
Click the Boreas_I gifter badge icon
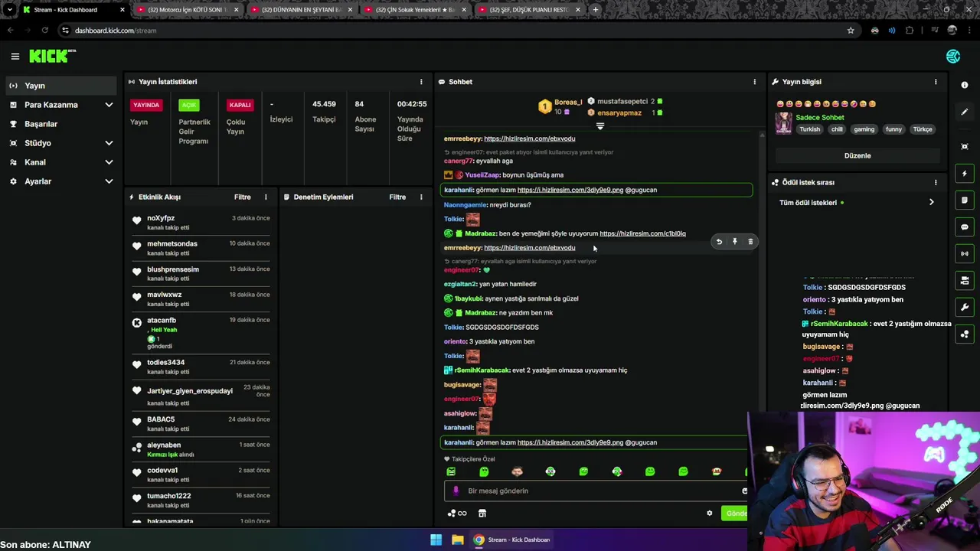[544, 107]
